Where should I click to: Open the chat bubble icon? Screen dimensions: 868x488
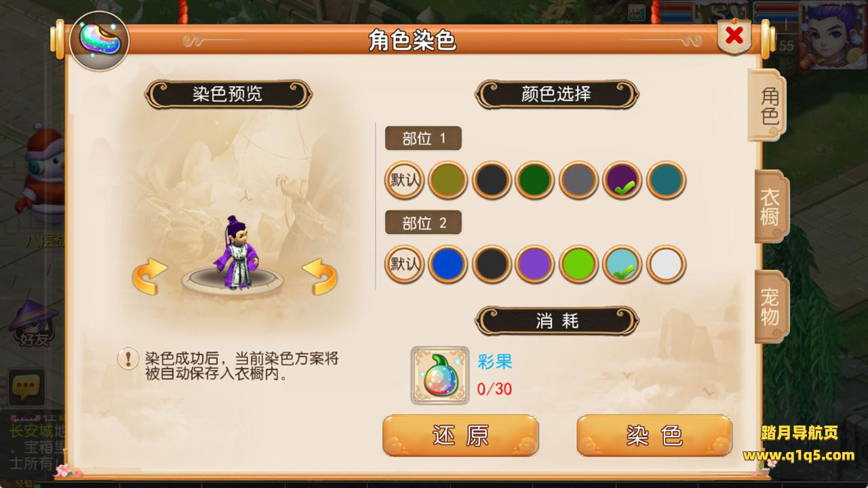[26, 388]
